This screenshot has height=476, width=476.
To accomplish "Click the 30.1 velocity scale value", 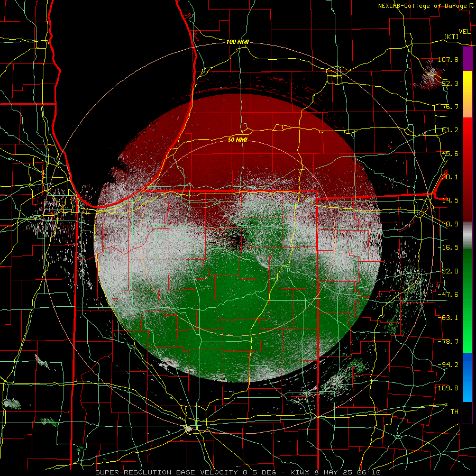I will (x=450, y=177).
